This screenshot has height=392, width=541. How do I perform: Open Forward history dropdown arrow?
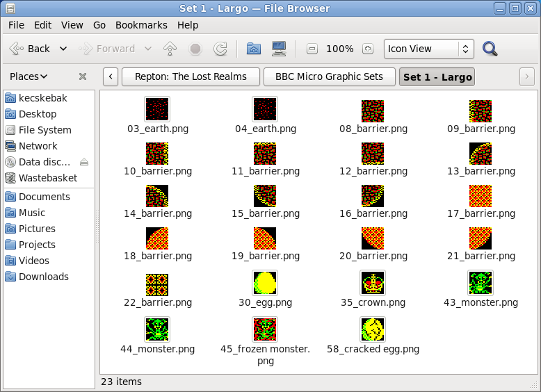coord(147,49)
